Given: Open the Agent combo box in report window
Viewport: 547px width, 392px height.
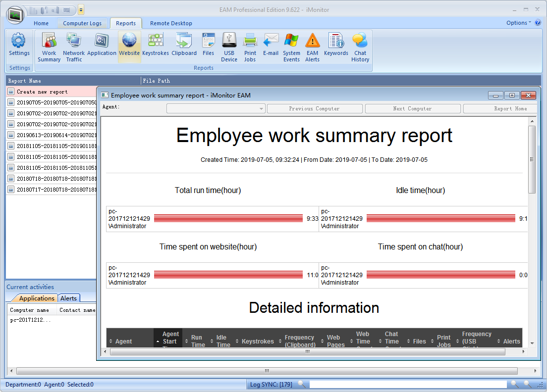Looking at the screenshot, I should click(216, 109).
